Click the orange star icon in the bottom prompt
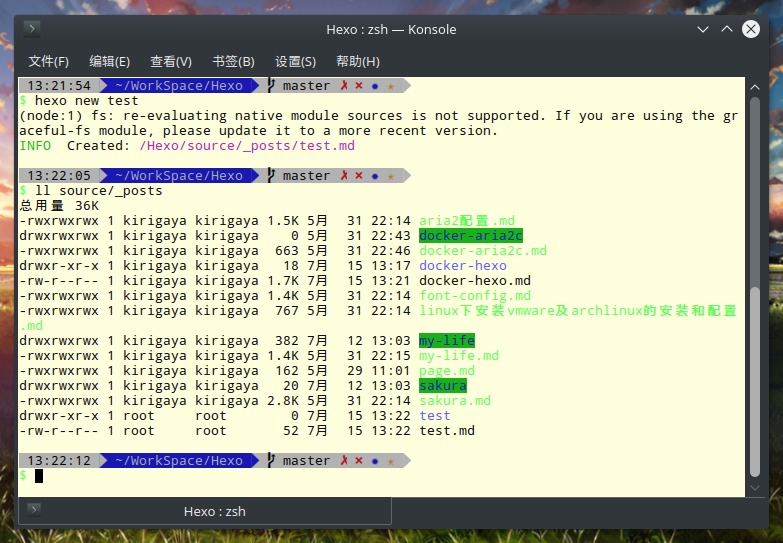783x543 pixels. pos(391,461)
